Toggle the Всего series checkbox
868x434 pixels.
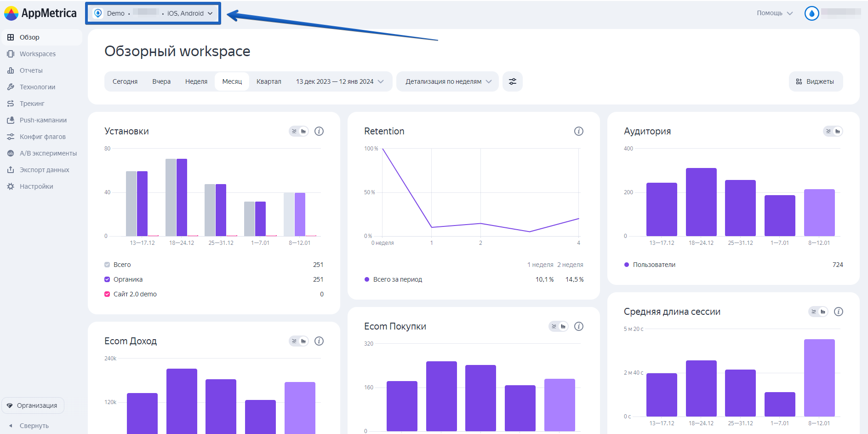coord(107,265)
